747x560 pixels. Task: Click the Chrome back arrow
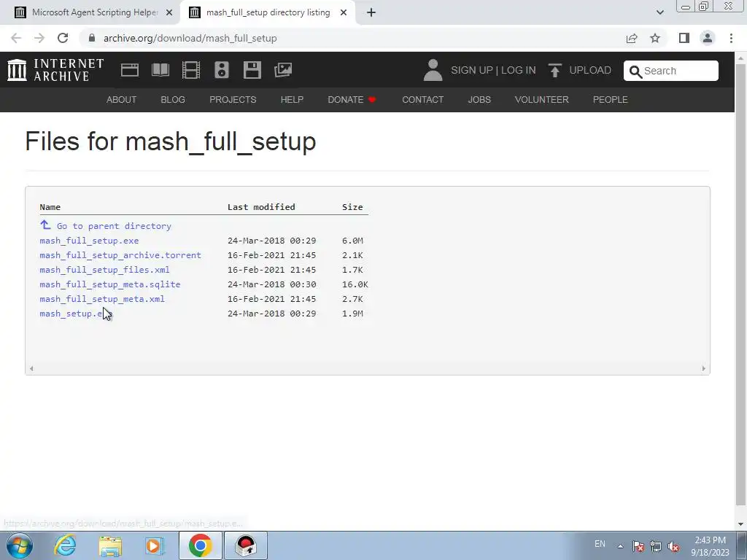[16, 38]
